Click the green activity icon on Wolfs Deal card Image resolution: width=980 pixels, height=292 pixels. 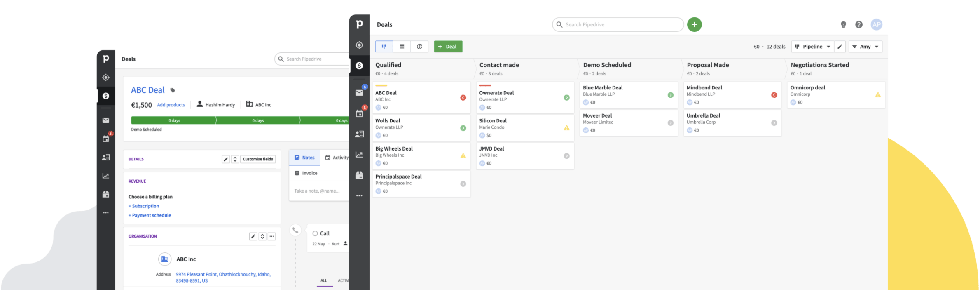463,128
